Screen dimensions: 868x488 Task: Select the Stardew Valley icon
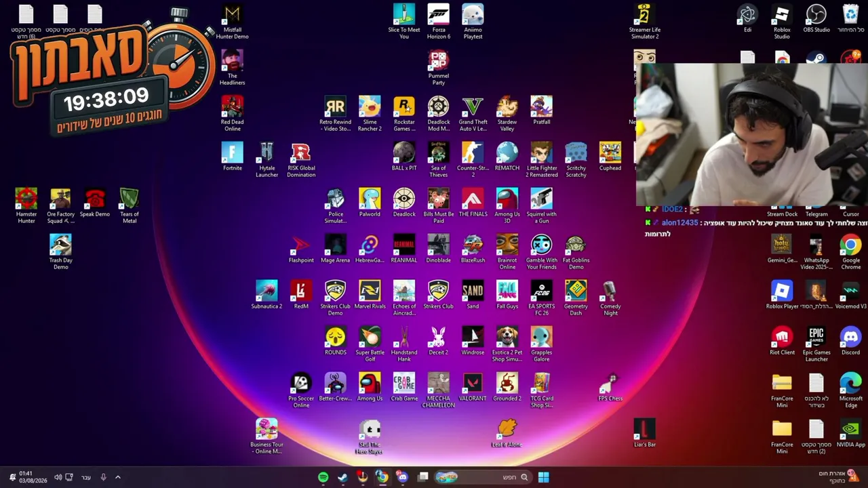click(507, 114)
